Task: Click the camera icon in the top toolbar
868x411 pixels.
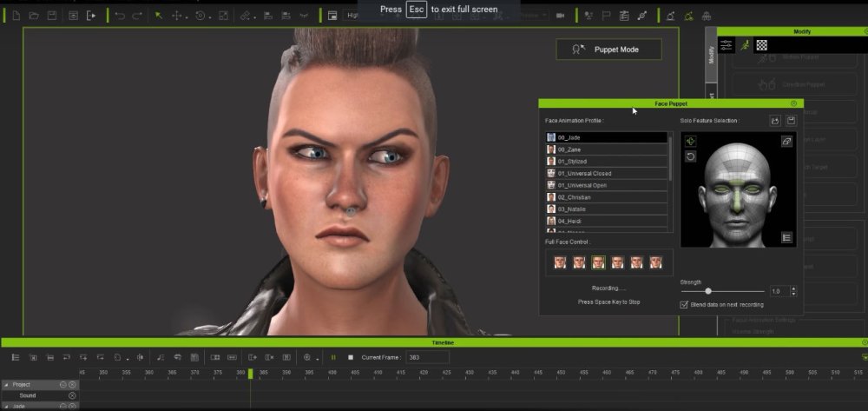Action: pyautogui.click(x=560, y=16)
